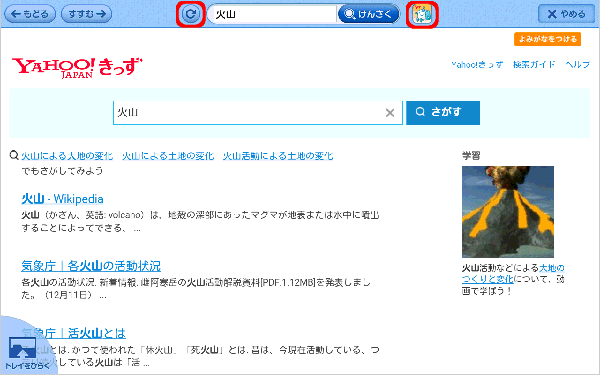Click the volcano learning thumbnail image
The height and width of the screenshot is (375, 600).
tap(508, 212)
